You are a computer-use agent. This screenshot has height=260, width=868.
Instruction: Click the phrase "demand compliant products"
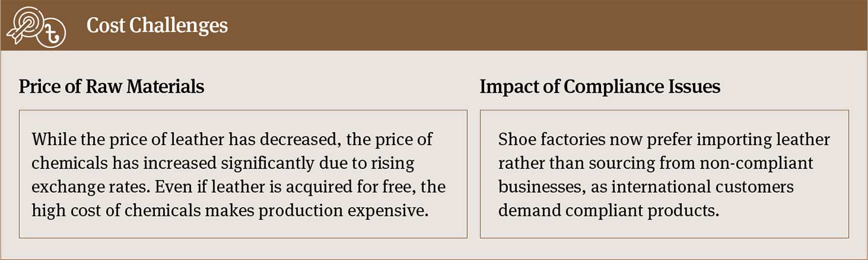pos(609,210)
